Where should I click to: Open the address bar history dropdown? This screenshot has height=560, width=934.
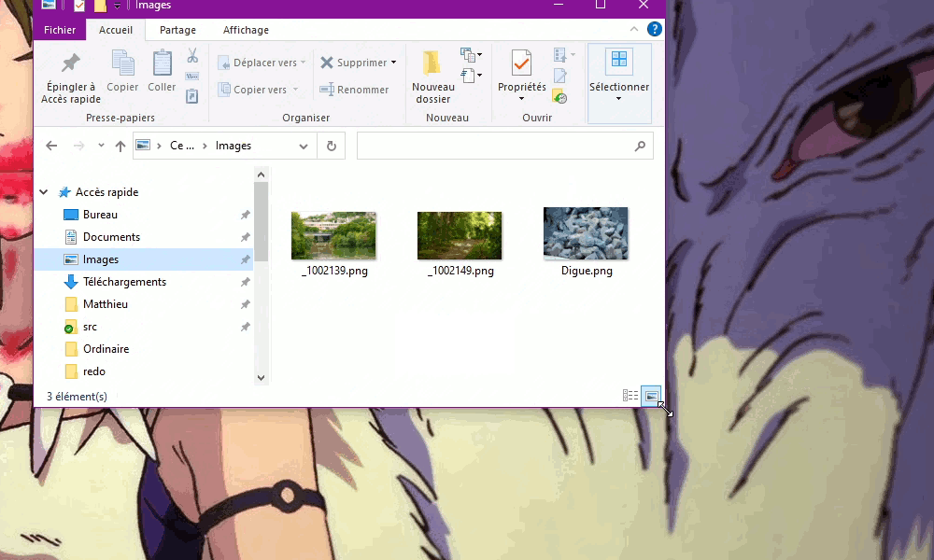pos(304,147)
